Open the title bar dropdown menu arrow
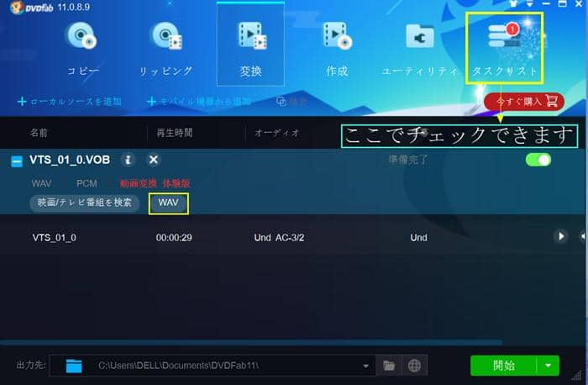Viewport: 588px width, 385px height. point(529,3)
